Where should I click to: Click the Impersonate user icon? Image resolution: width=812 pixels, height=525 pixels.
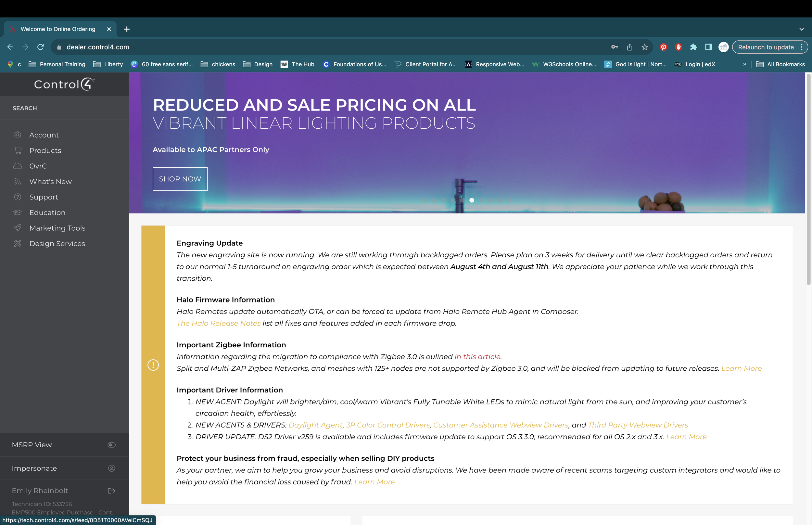click(111, 468)
